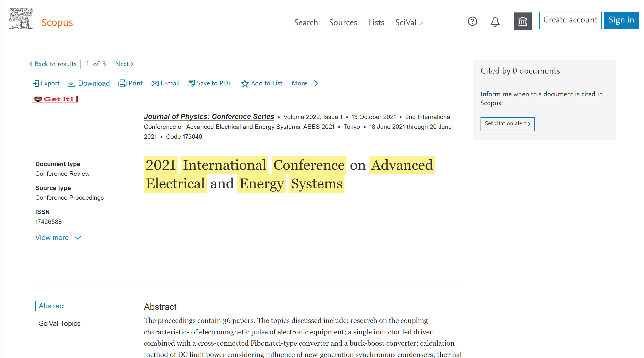
Task: Download the document
Action: [89, 83]
